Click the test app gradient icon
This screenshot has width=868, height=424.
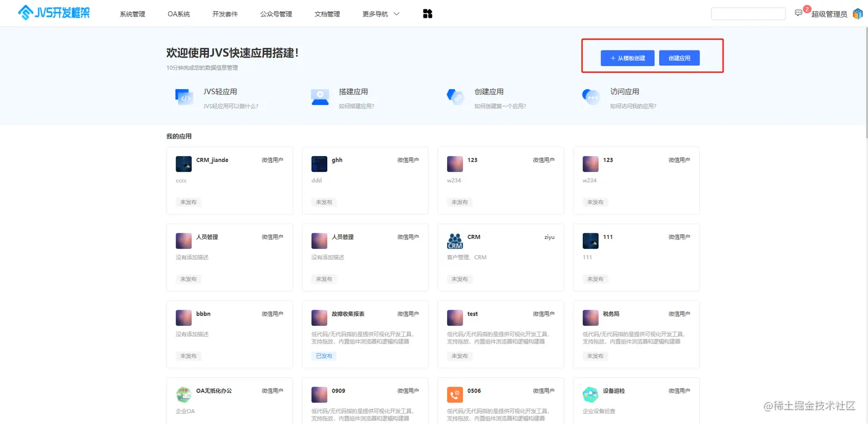[x=455, y=318]
